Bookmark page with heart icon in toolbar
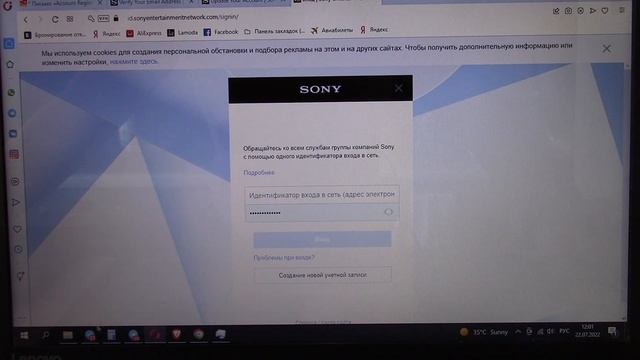 point(605,11)
